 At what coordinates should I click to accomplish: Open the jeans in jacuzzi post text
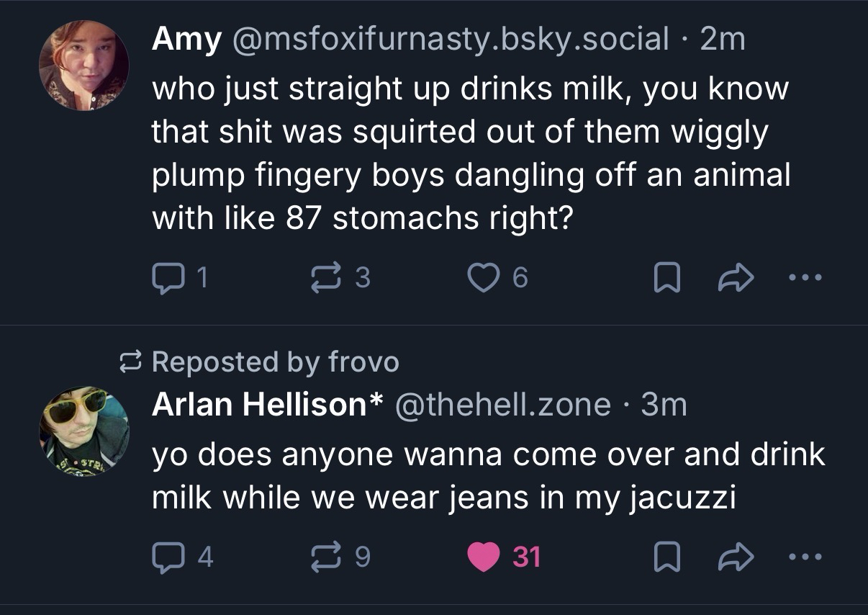488,476
